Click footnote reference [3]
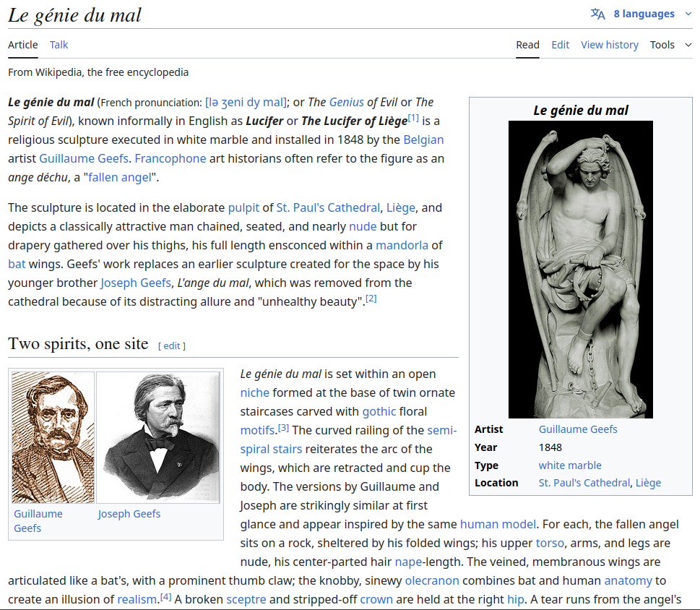Viewport: 700px width, 610px height. tap(283, 428)
